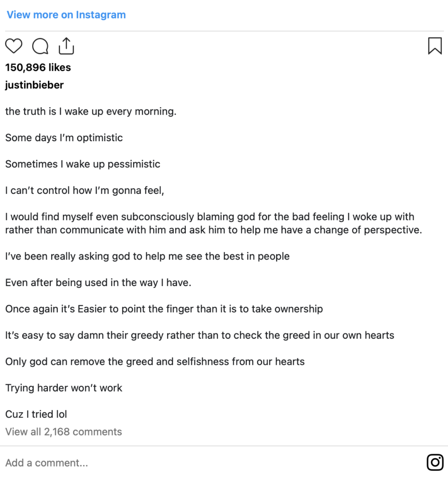Image resolution: width=448 pixels, height=477 pixels.
Task: Click the line 'Trying harder won't work'
Action: click(63, 388)
